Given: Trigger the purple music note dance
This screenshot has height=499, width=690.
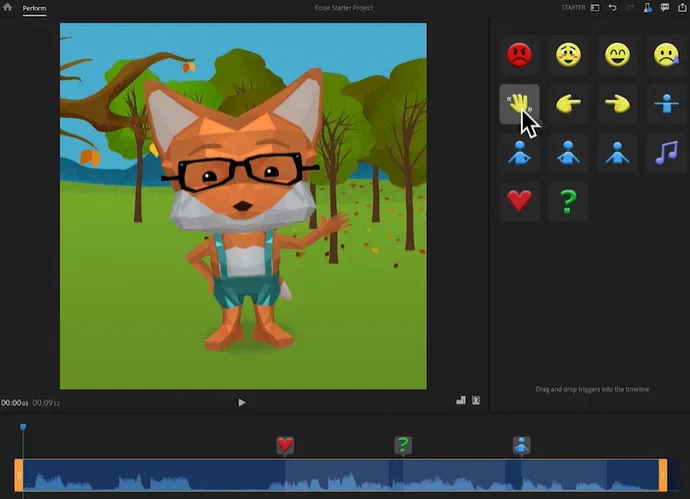Looking at the screenshot, I should 666,152.
